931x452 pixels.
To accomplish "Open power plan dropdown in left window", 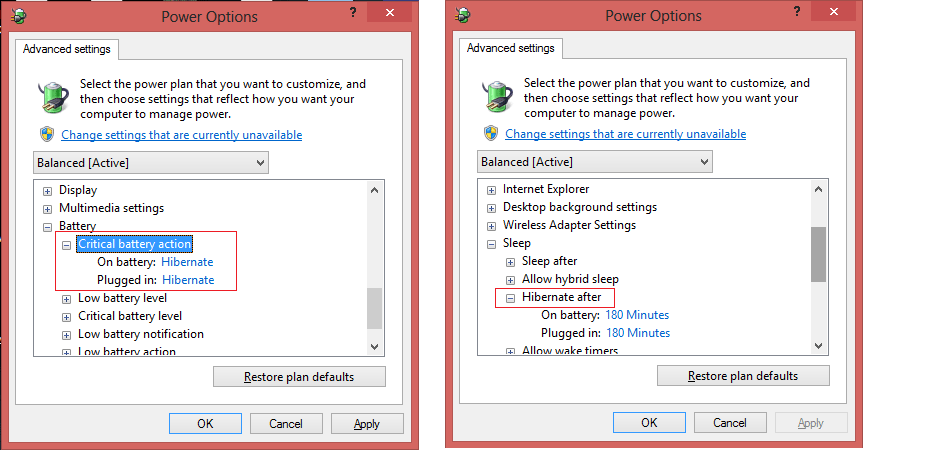I will click(x=151, y=162).
